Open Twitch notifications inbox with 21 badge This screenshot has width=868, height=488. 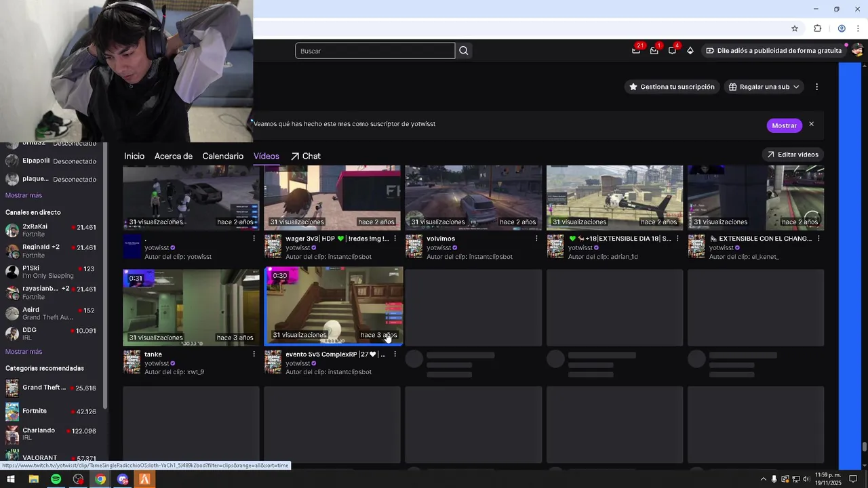click(x=636, y=50)
